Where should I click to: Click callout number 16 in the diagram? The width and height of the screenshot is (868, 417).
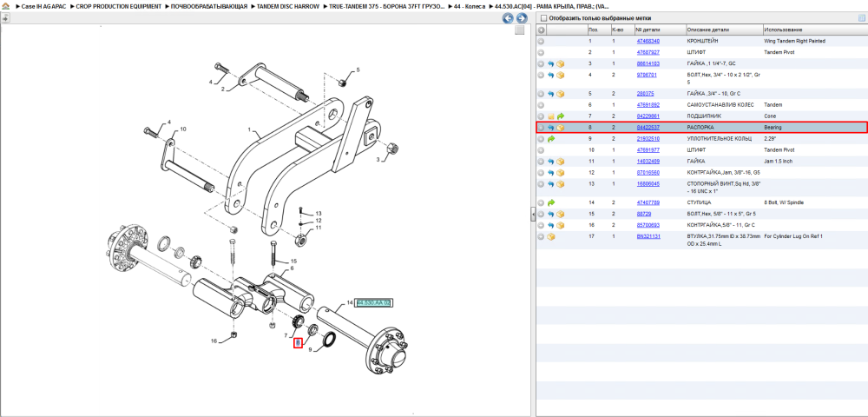214,341
